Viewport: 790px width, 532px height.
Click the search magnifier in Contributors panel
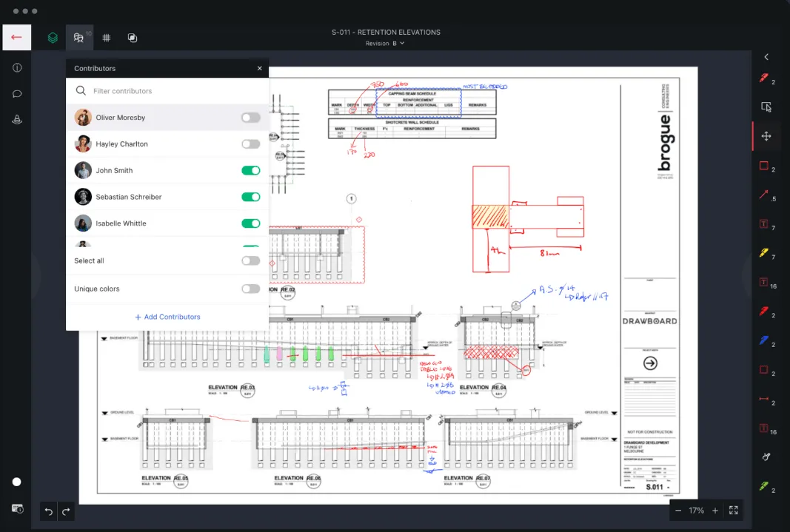(x=81, y=90)
